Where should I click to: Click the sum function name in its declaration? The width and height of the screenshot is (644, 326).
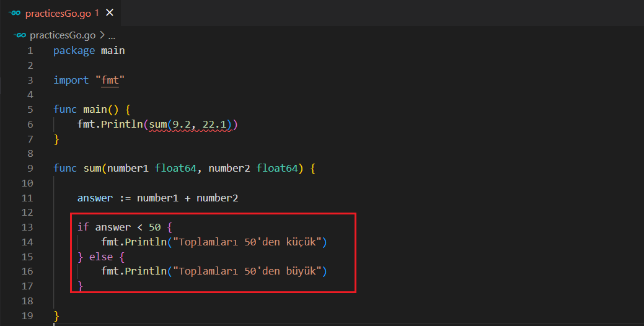click(x=92, y=168)
